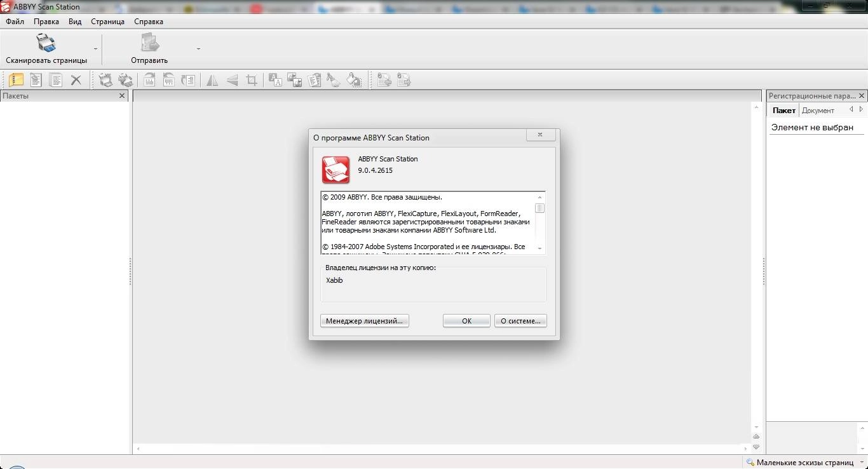Screen dimensions: 868x469
Task: Select the Crop tool icon
Action: [x=252, y=80]
